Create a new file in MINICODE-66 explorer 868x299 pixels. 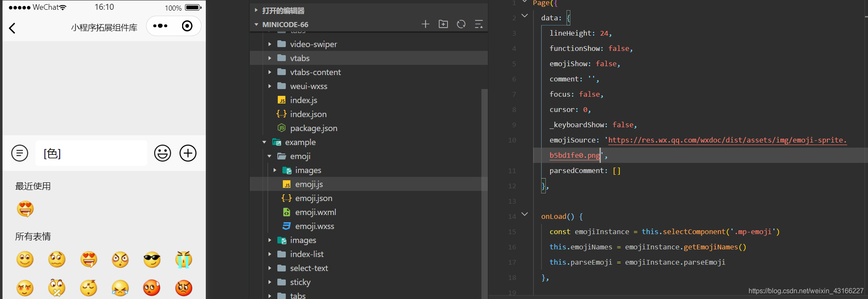[426, 24]
